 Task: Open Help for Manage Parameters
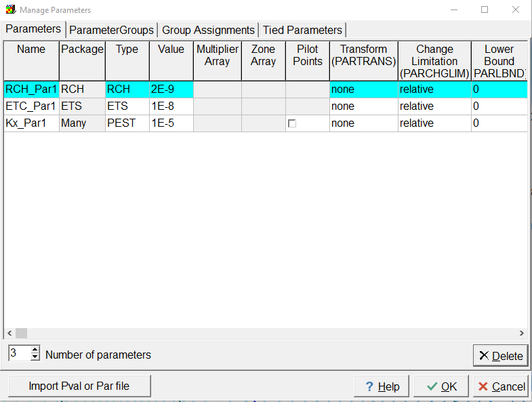pyautogui.click(x=382, y=386)
